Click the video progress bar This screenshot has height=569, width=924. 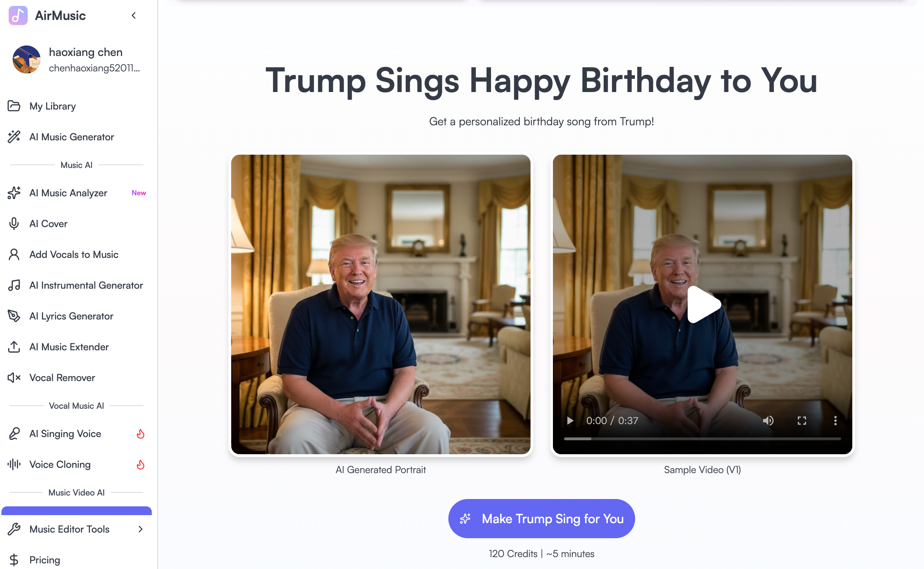pyautogui.click(x=703, y=438)
